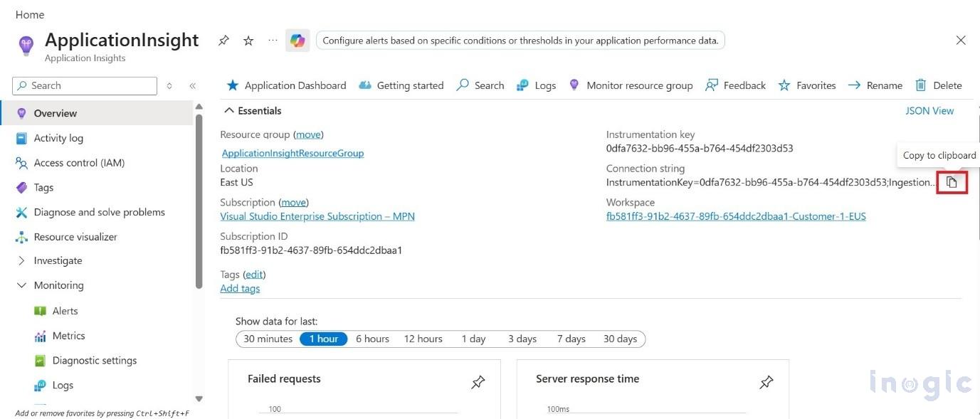The image size is (980, 419).
Task: Star ApplicationInsight as a favorite resource
Action: [x=248, y=41]
